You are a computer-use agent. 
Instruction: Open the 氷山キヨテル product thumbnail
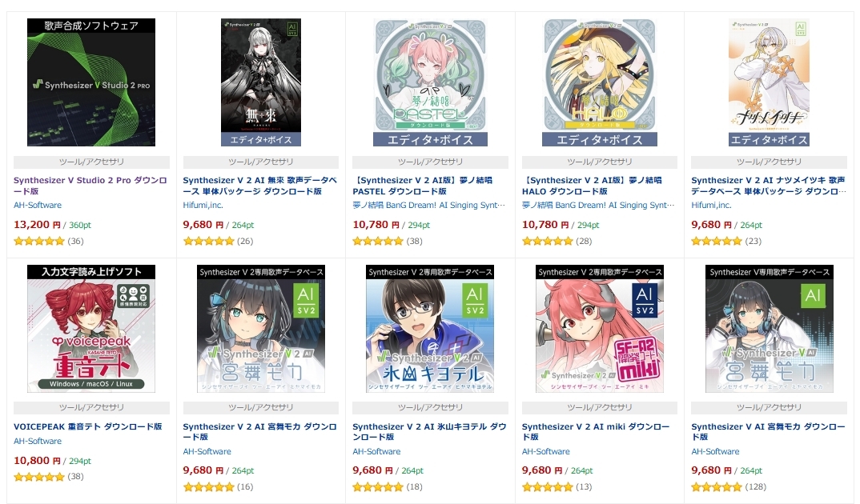tap(430, 329)
